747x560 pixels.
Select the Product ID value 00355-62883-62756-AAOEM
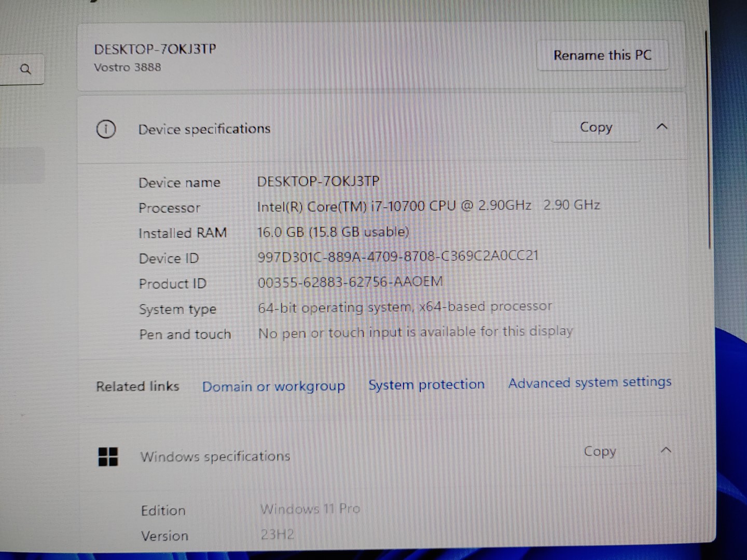click(351, 282)
